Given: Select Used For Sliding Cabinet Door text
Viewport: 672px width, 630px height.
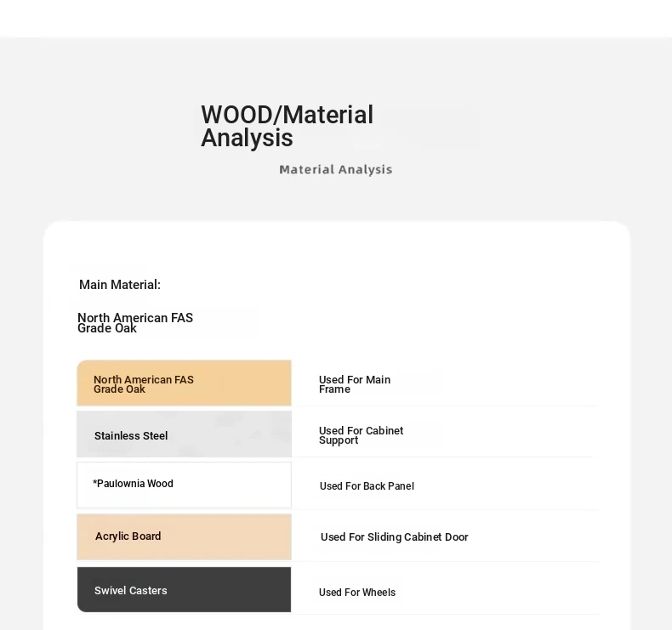Looking at the screenshot, I should 395,537.
